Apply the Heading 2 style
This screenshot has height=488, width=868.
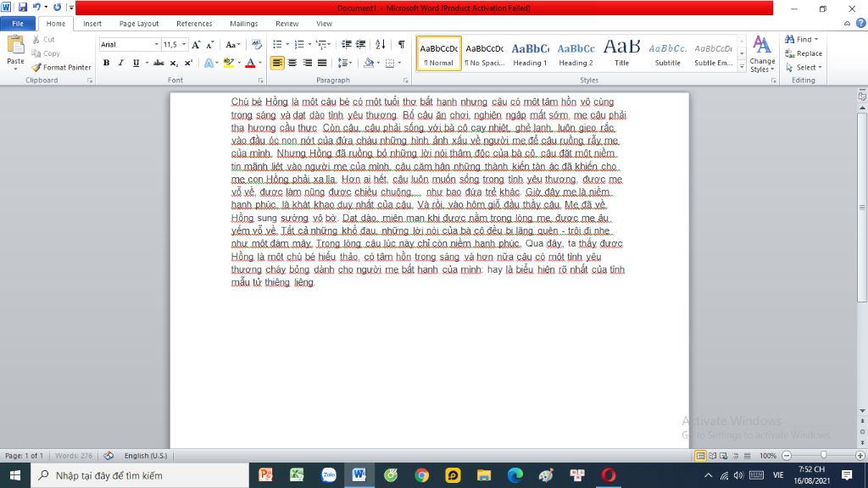pyautogui.click(x=576, y=53)
